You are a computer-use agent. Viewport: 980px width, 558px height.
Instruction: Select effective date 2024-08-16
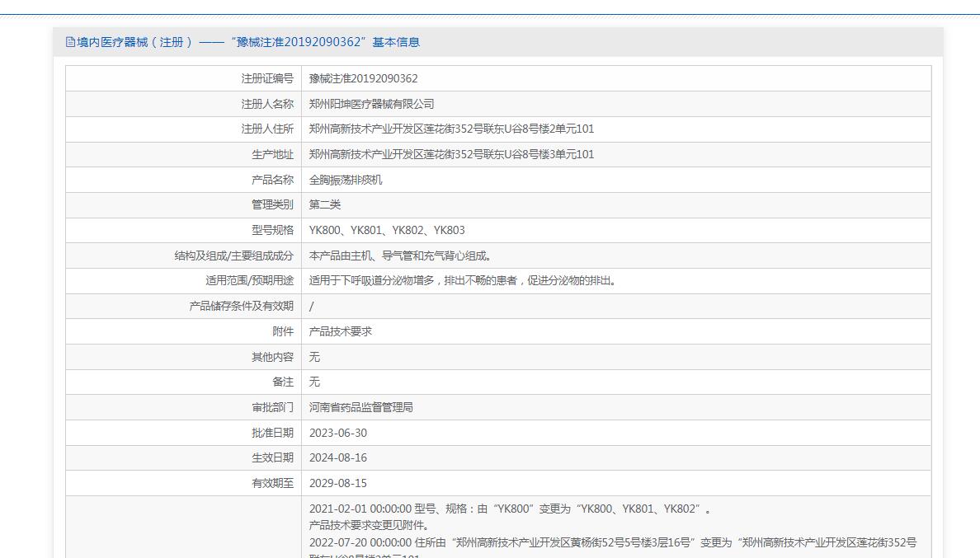pyautogui.click(x=338, y=458)
